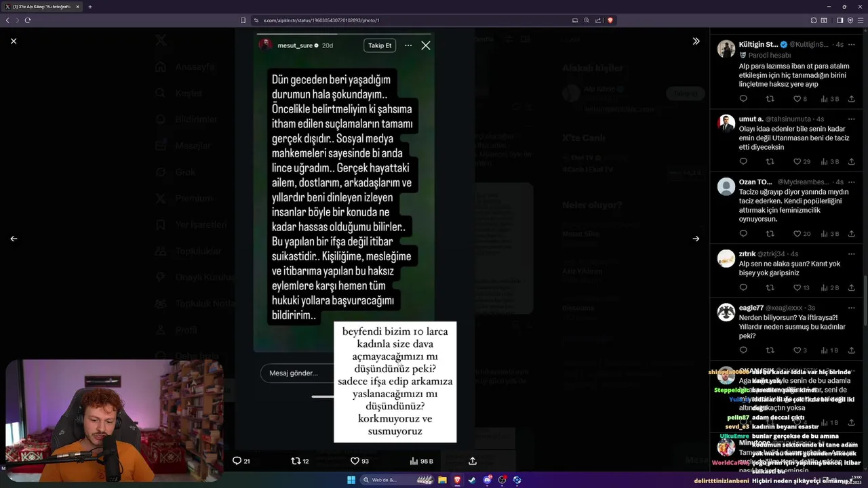Share the photo tweet
The height and width of the screenshot is (488, 868).
[x=473, y=461]
